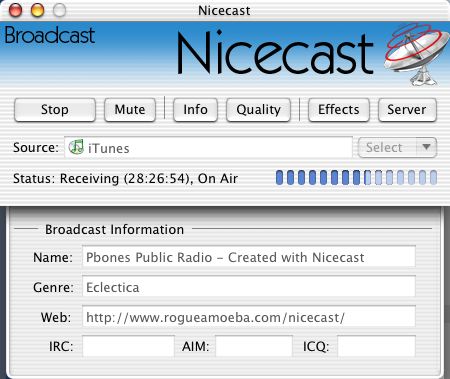The image size is (450, 379).
Task: Edit the Genre field containing Eclectica
Action: [249, 287]
